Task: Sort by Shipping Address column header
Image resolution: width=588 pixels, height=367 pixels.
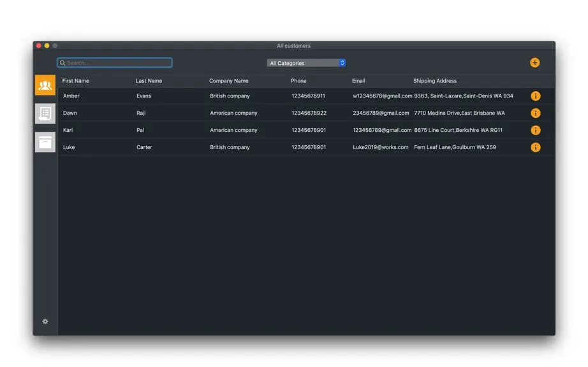Action: (435, 80)
